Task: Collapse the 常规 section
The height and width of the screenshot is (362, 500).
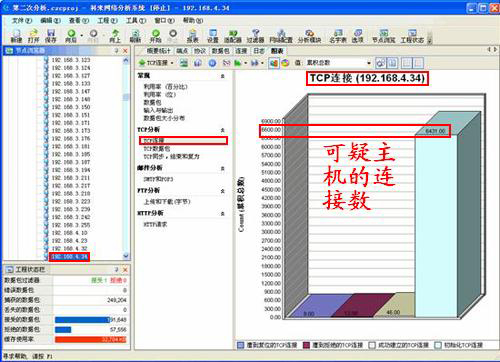Action: pos(223,76)
